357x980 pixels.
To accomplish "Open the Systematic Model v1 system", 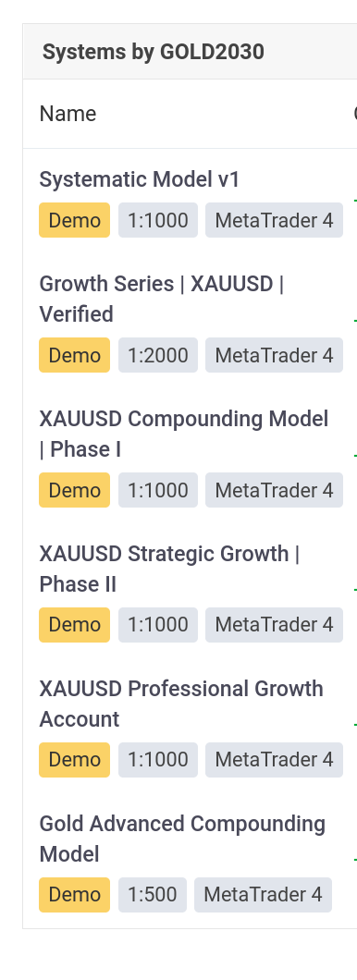I will tap(140, 180).
